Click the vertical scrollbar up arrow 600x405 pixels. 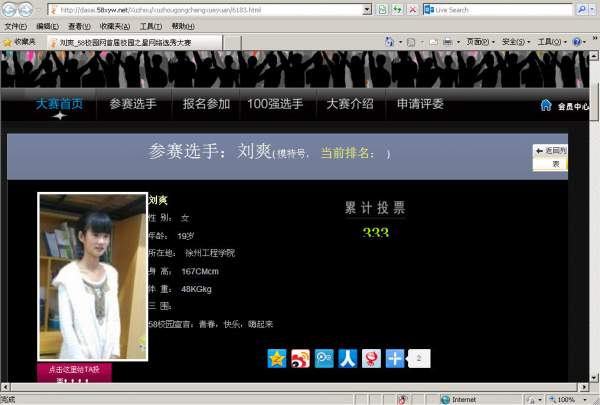click(594, 56)
